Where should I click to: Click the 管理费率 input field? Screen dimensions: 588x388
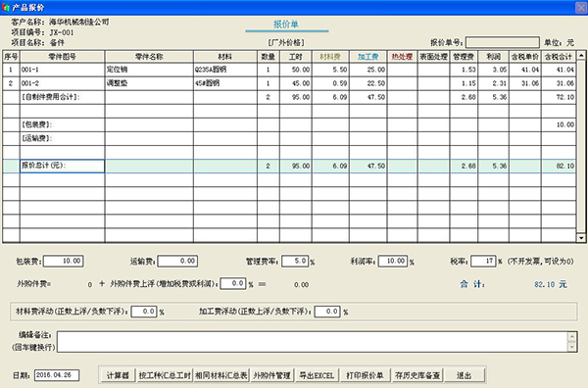coord(295,261)
